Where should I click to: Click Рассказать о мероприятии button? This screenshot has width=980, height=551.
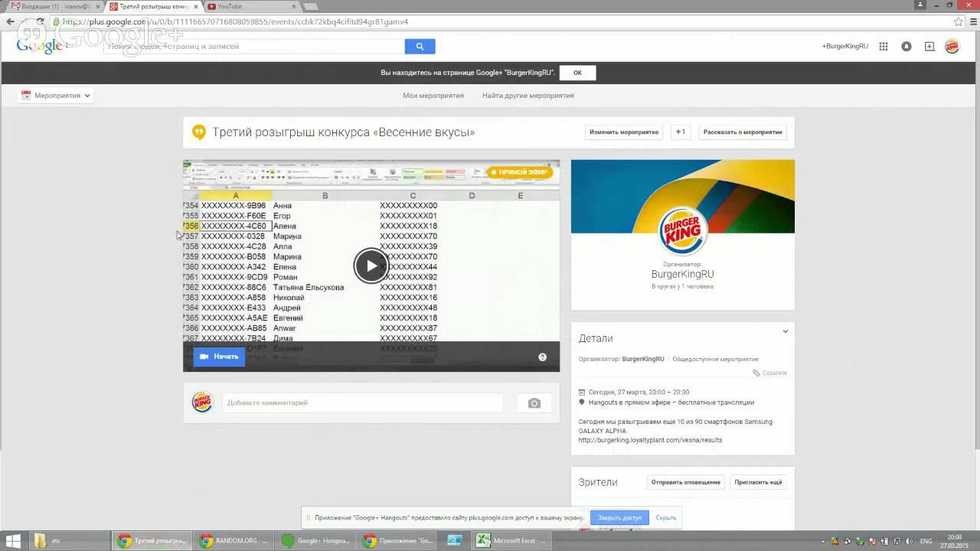[x=743, y=132]
